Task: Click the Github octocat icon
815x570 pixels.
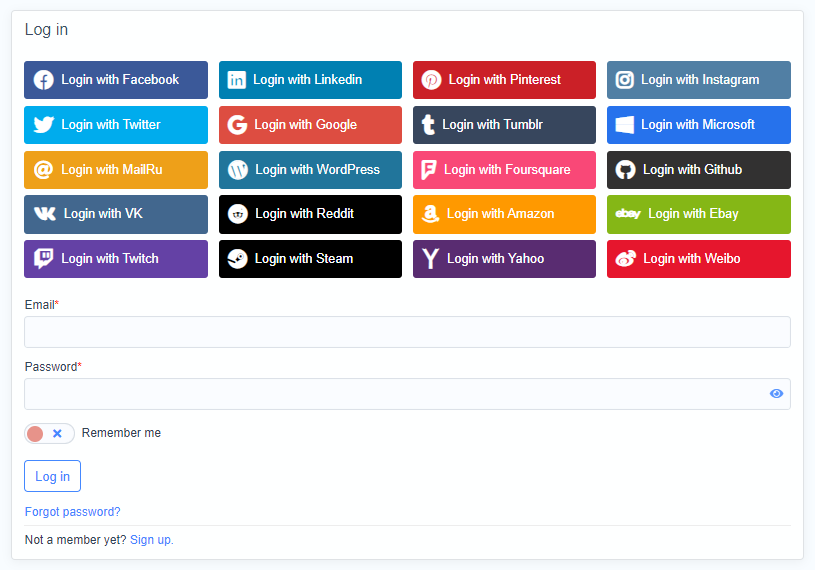Action: pyautogui.click(x=626, y=170)
